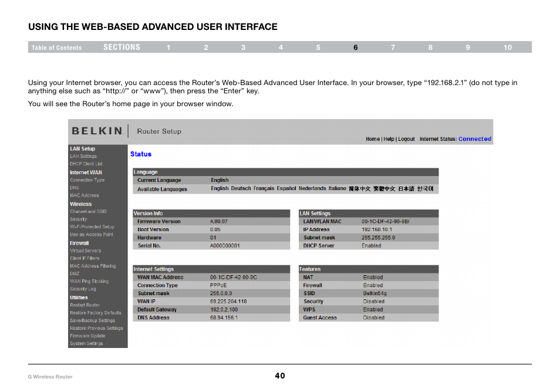
Task: Open Client IP Filters
Action: click(x=85, y=258)
